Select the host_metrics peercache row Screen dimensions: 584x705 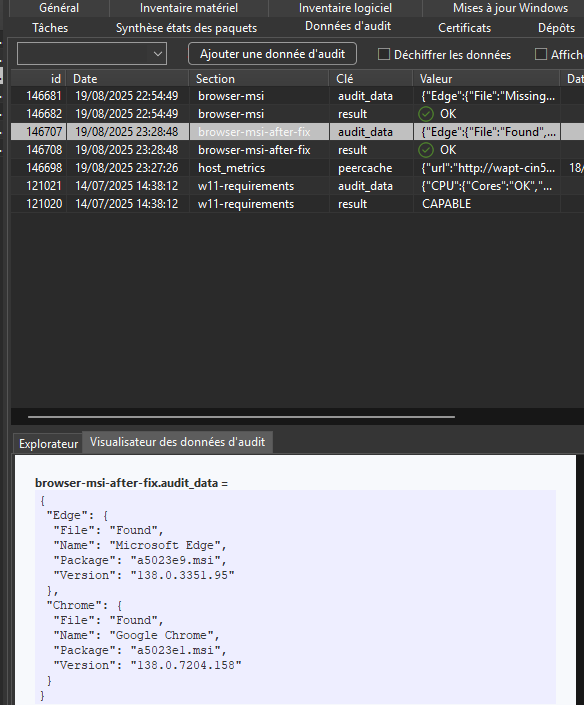(x=297, y=168)
